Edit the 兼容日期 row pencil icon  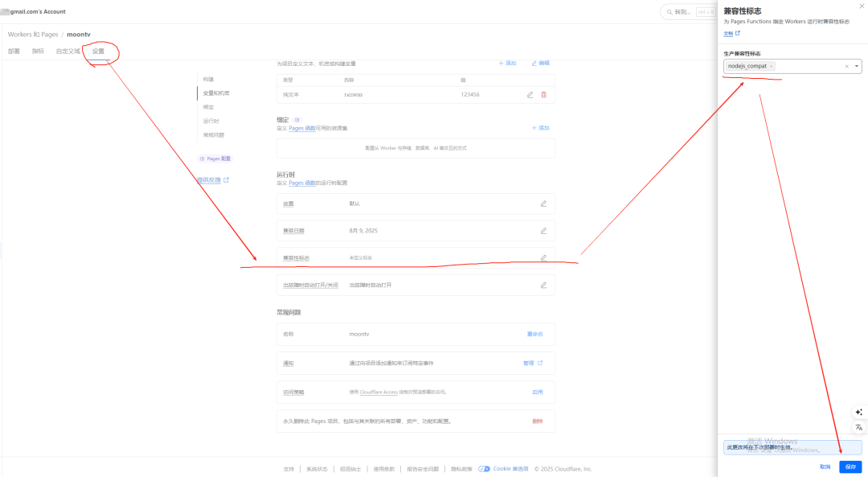click(x=543, y=231)
